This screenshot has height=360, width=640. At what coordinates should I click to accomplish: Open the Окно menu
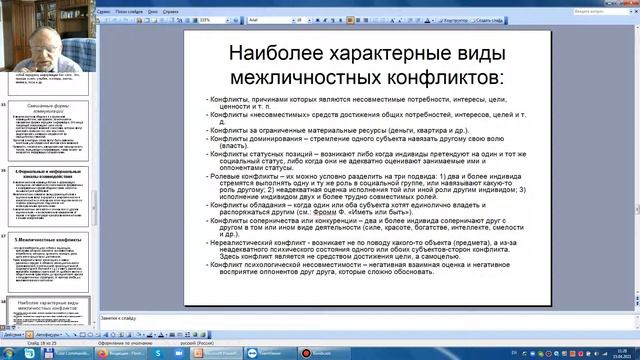point(153,12)
